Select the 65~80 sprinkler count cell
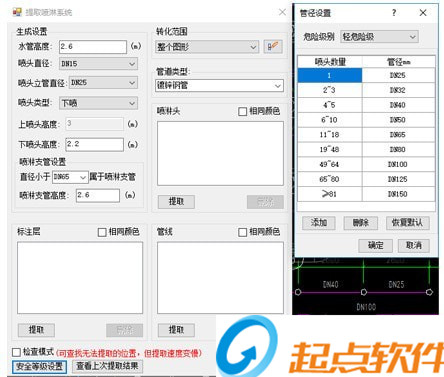Screen dimensions: 444x377 pyautogui.click(x=330, y=179)
